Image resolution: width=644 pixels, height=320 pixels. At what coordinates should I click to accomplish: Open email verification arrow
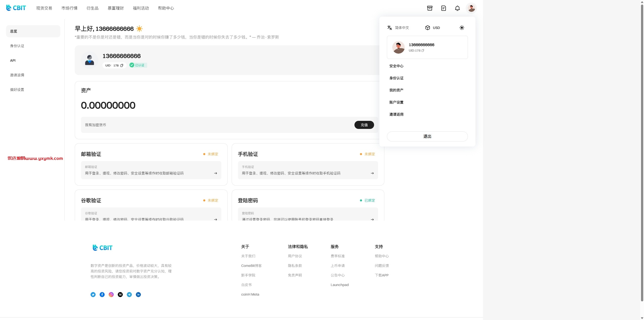pos(216,173)
